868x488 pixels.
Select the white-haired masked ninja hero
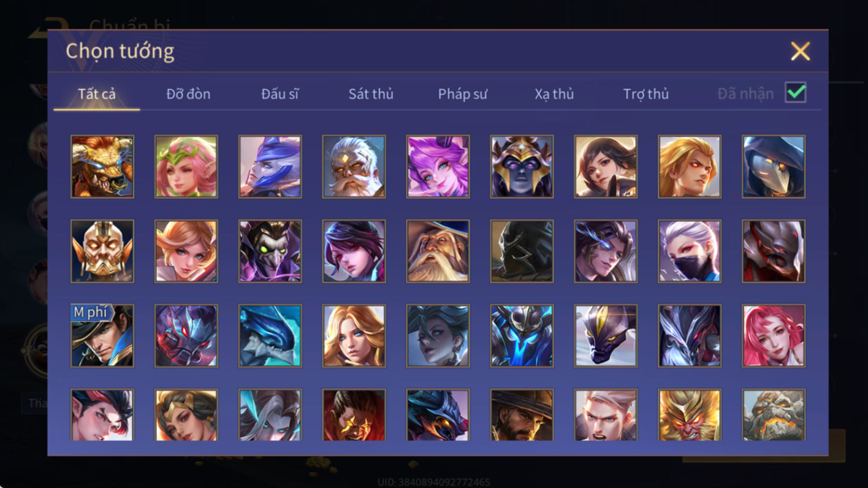click(690, 251)
